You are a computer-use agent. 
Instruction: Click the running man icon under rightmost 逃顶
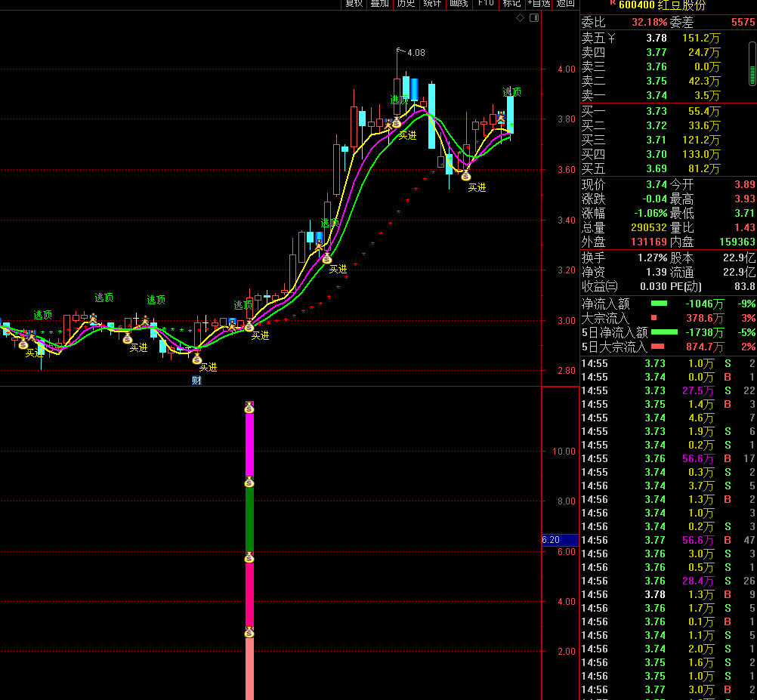click(x=499, y=117)
